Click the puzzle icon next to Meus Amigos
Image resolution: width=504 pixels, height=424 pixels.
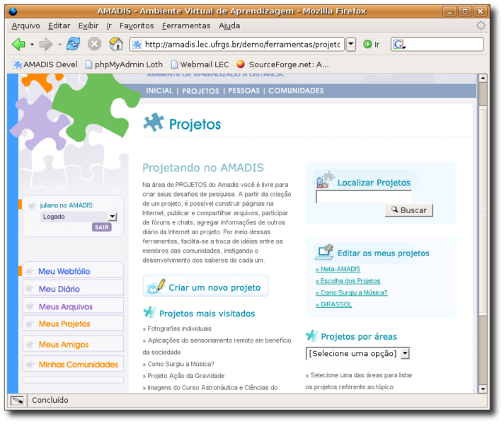click(30, 345)
